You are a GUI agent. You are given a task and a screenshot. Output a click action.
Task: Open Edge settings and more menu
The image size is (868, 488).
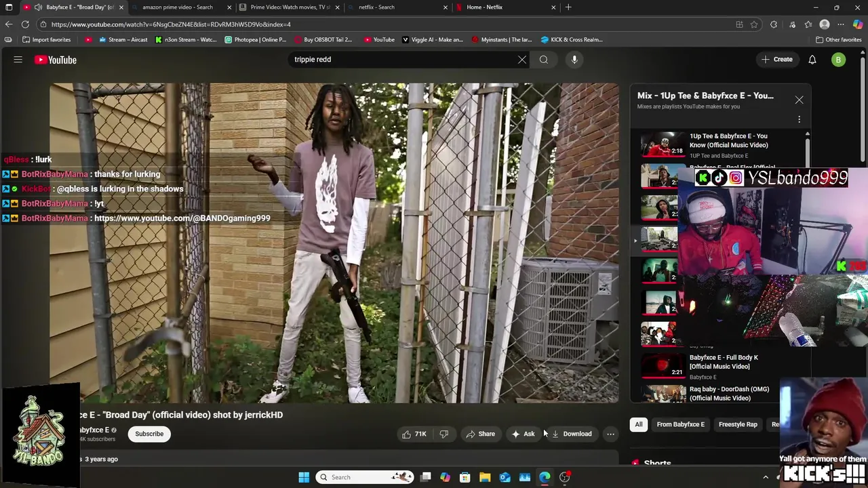[841, 24]
